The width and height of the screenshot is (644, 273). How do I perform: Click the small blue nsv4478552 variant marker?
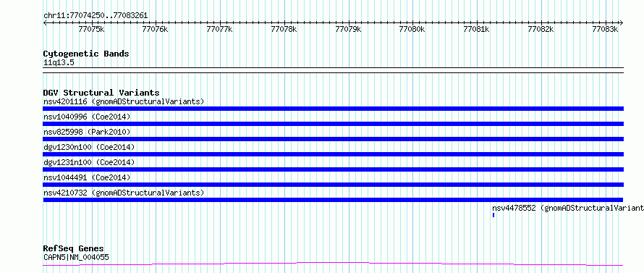[x=493, y=215]
